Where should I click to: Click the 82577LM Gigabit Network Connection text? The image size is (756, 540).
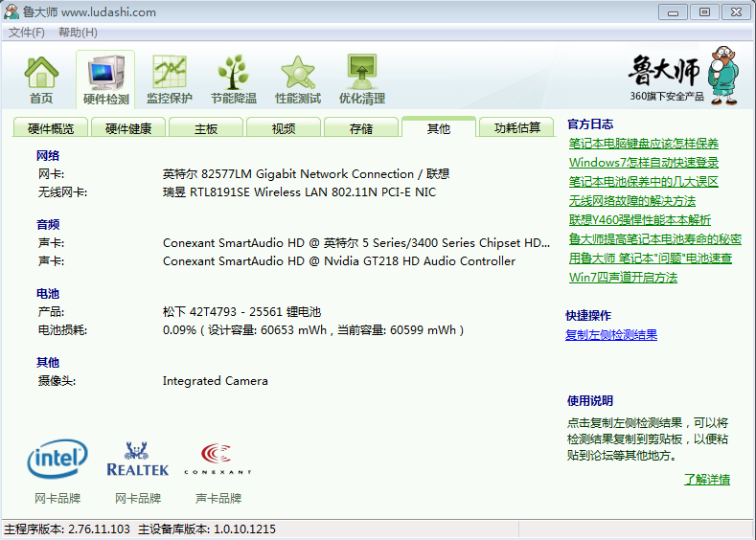(308, 173)
